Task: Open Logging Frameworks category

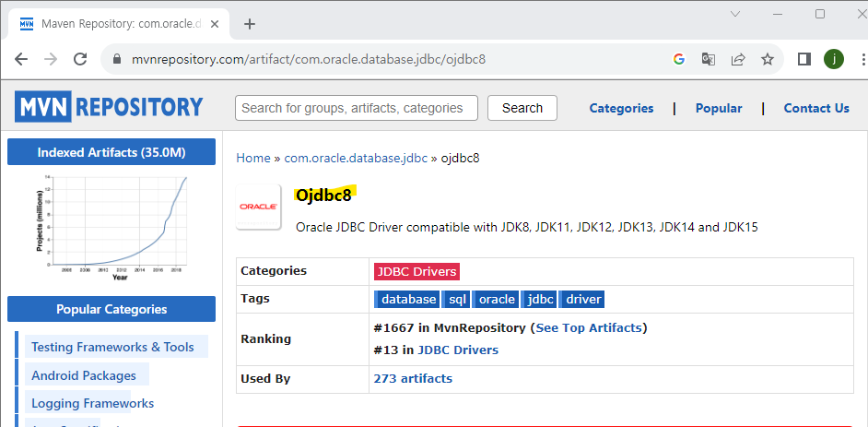Action: (92, 403)
